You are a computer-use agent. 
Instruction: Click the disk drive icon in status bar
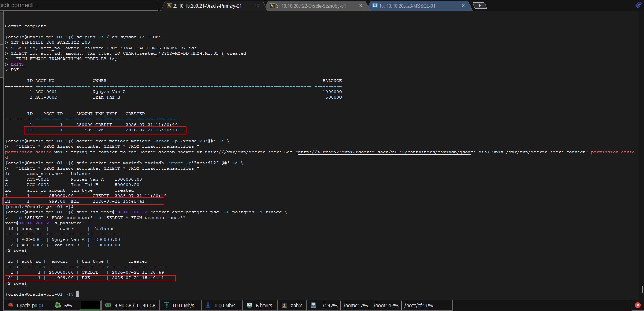tap(313, 305)
